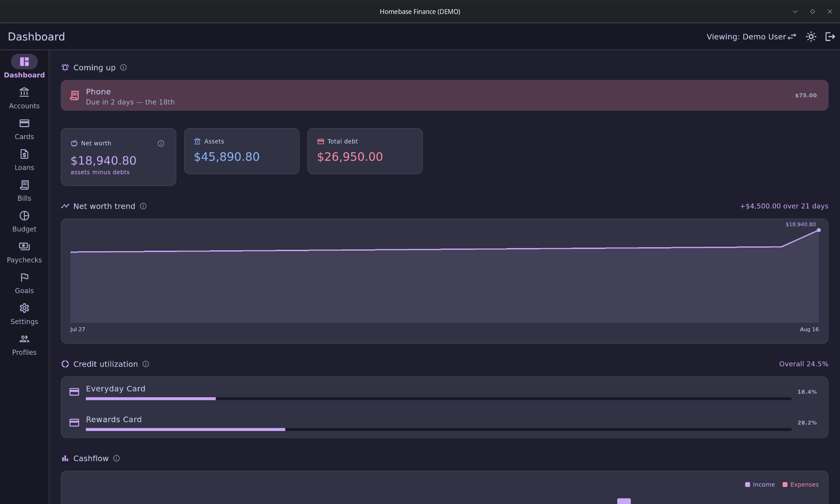This screenshot has width=840, height=504.
Task: Click the Aug 16 chart axis label
Action: (809, 329)
